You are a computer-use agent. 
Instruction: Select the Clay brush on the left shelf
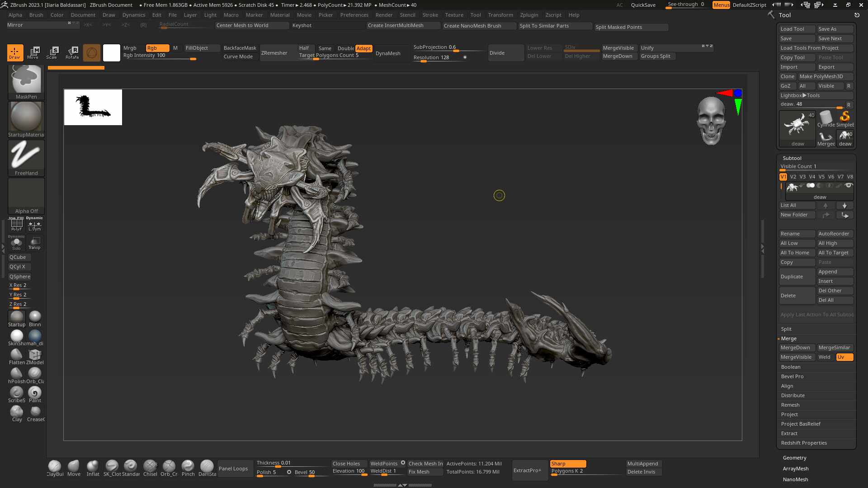pyautogui.click(x=17, y=413)
